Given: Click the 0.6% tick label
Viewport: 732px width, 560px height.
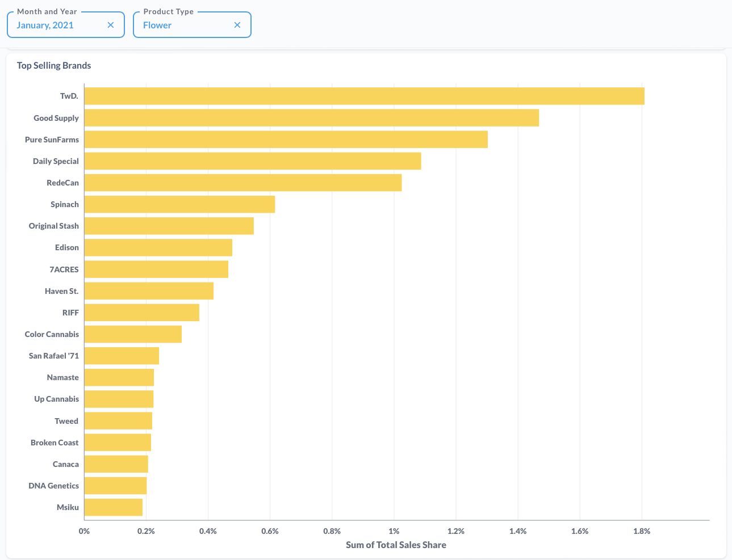Looking at the screenshot, I should pos(270,531).
